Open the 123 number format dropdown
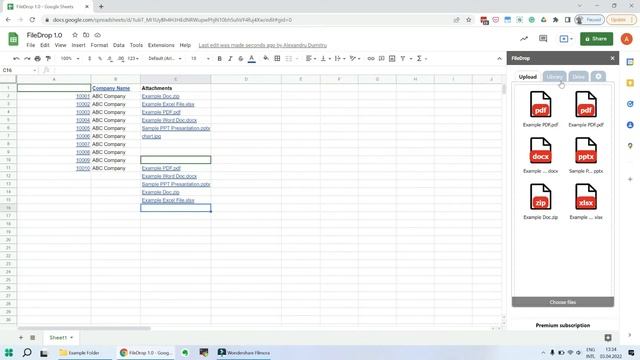The image size is (640, 360). [x=133, y=59]
